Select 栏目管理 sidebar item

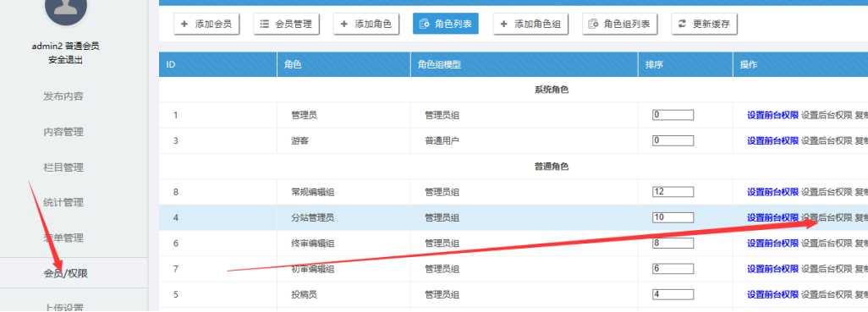tap(63, 167)
